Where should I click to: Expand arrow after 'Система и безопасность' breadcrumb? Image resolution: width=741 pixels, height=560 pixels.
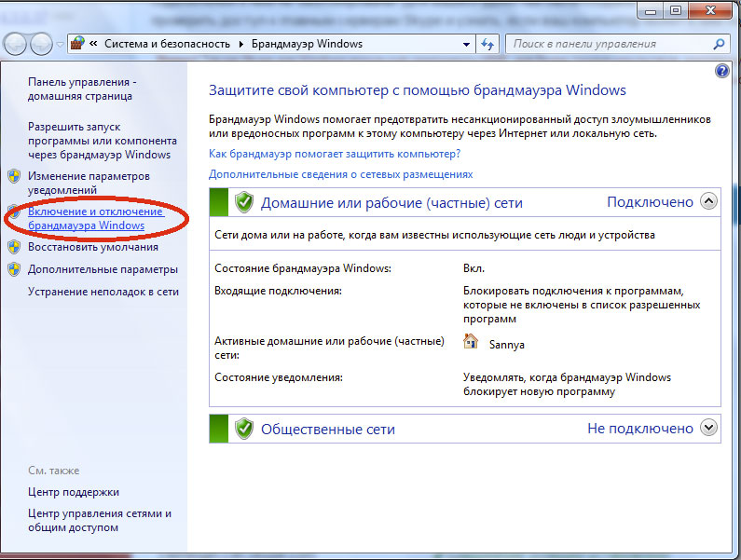click(241, 45)
